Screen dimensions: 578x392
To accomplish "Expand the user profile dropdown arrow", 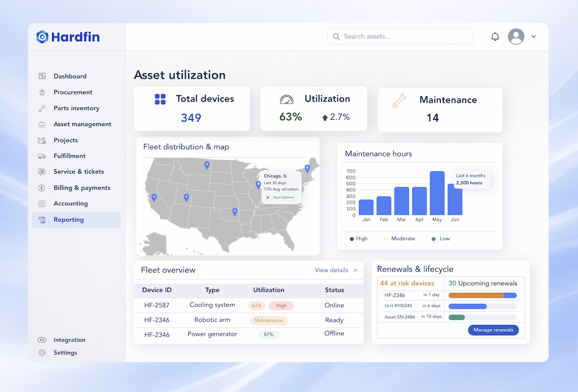I will point(534,37).
